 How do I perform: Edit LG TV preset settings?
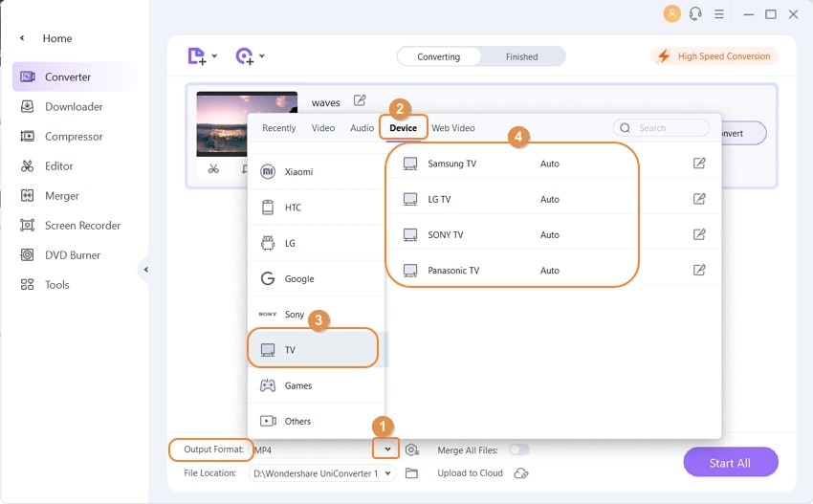pyautogui.click(x=699, y=199)
